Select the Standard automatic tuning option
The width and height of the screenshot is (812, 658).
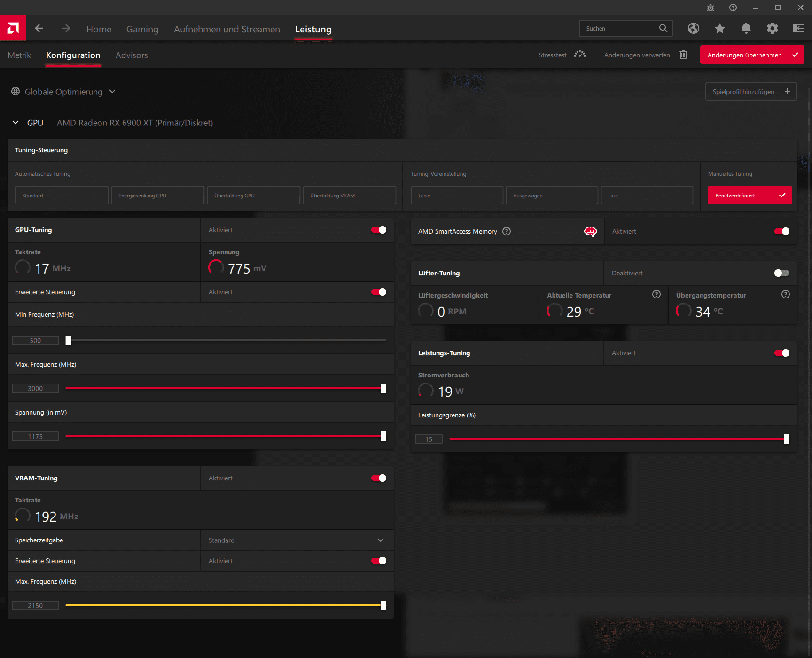pos(62,195)
